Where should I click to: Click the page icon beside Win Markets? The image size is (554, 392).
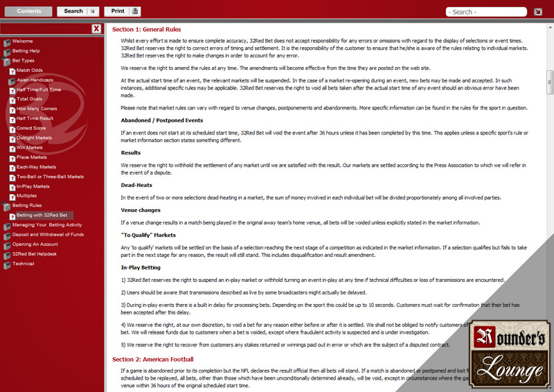[12, 149]
